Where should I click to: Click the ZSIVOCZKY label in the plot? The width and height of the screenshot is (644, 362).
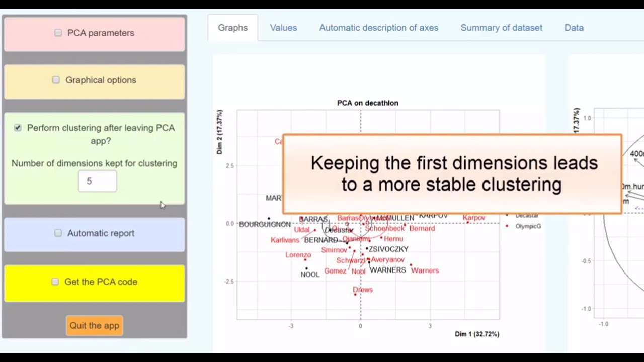[x=388, y=249]
